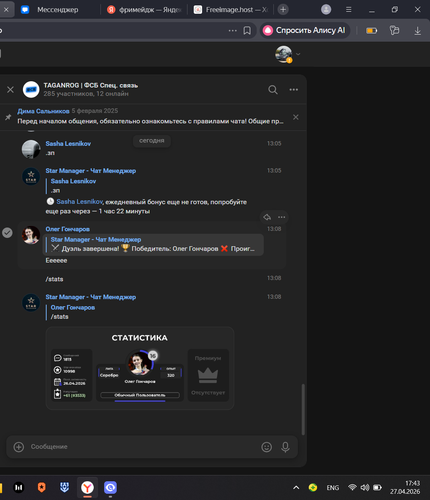This screenshot has width=430, height=500.
Task: Open Олег Гончаров sender name
Action: [68, 229]
